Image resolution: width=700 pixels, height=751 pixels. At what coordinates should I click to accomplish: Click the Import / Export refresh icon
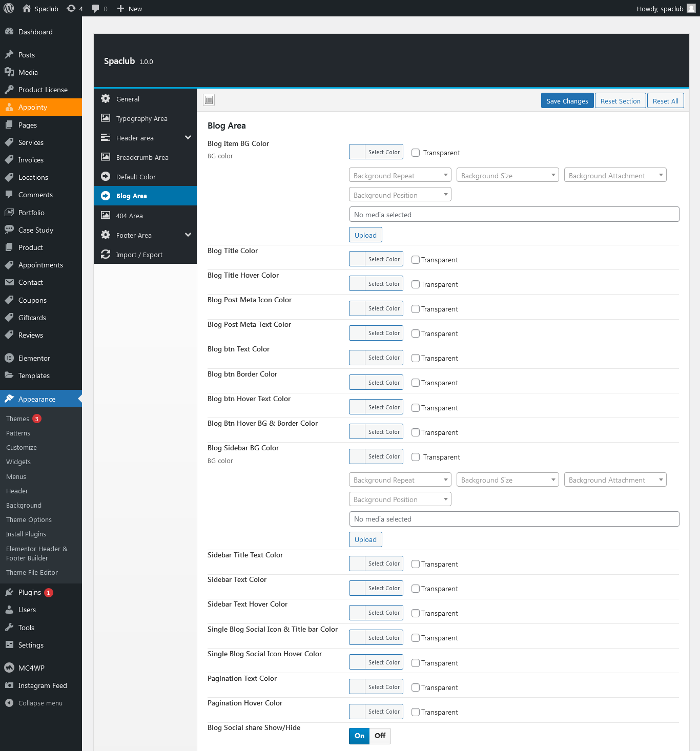click(106, 254)
